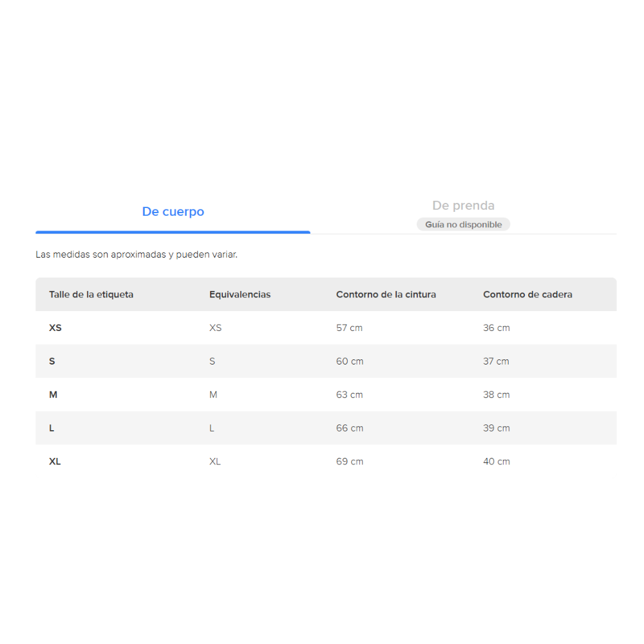Select the bold XS size label
The image size is (644, 644).
55,328
